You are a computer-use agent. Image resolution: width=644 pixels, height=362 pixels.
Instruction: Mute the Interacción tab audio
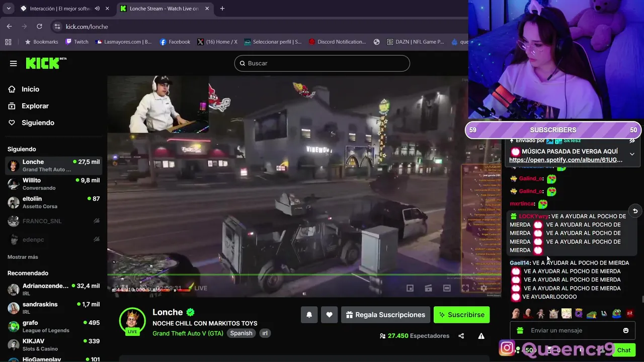[97, 9]
